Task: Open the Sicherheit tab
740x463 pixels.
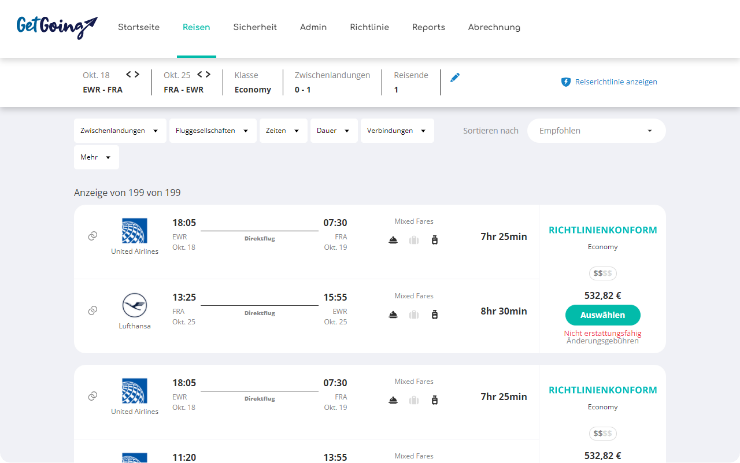Action: (255, 27)
